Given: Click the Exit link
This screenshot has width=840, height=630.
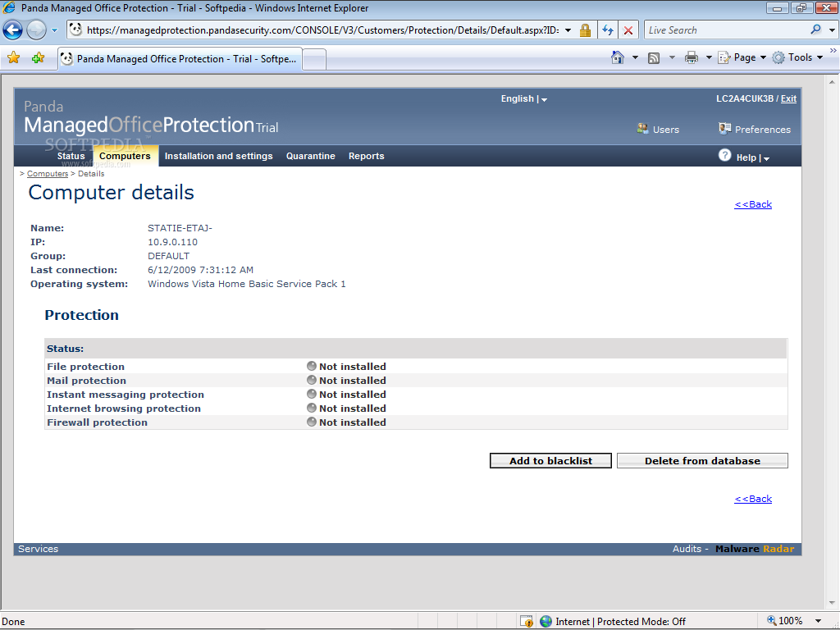Looking at the screenshot, I should point(788,98).
